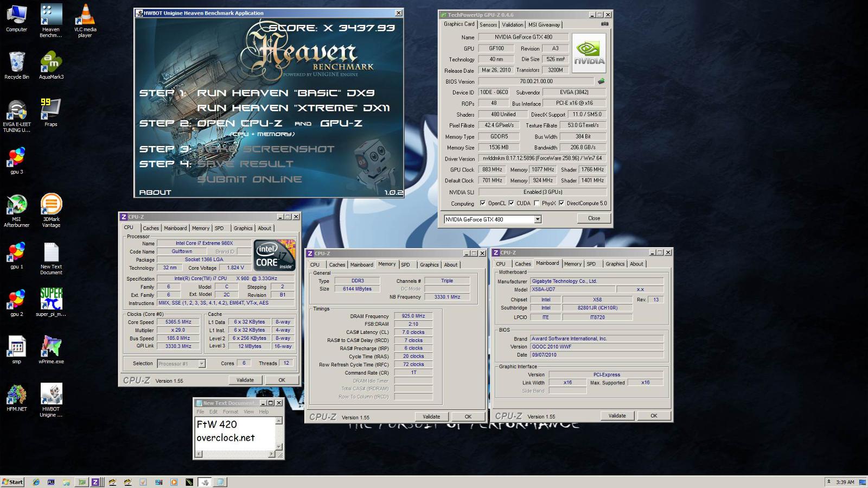Launch the HWBOT Unigine desktop shortcut

click(x=51, y=401)
